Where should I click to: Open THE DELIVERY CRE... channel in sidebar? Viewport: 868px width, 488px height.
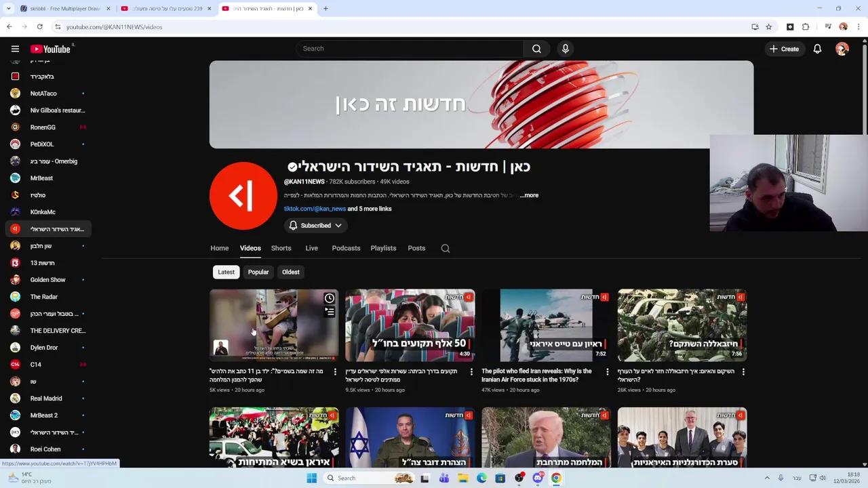[47, 331]
